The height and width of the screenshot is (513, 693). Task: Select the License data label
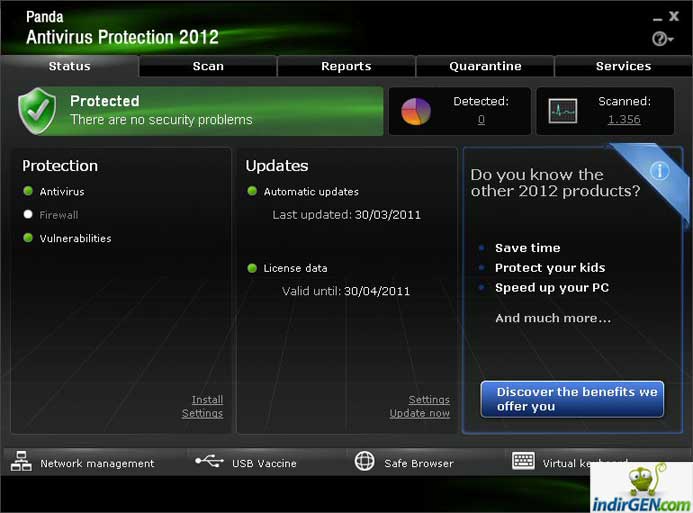tap(295, 268)
